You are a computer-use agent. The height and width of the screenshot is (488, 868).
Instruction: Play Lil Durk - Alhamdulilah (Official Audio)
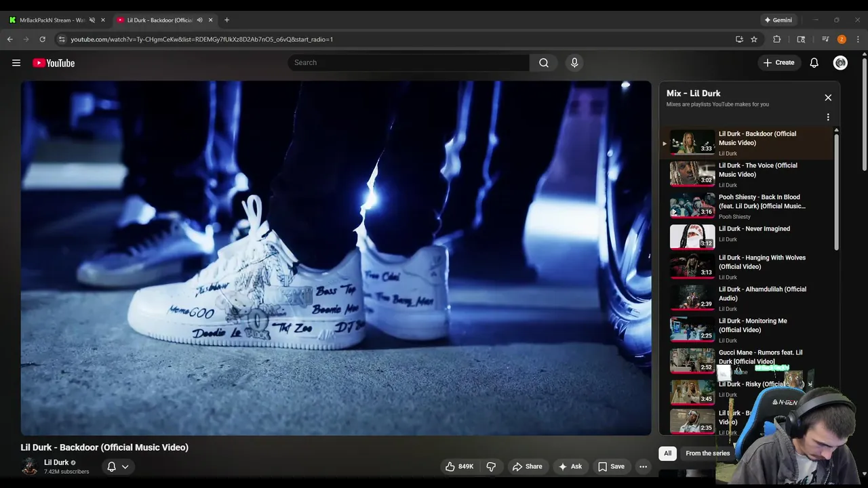(x=747, y=298)
